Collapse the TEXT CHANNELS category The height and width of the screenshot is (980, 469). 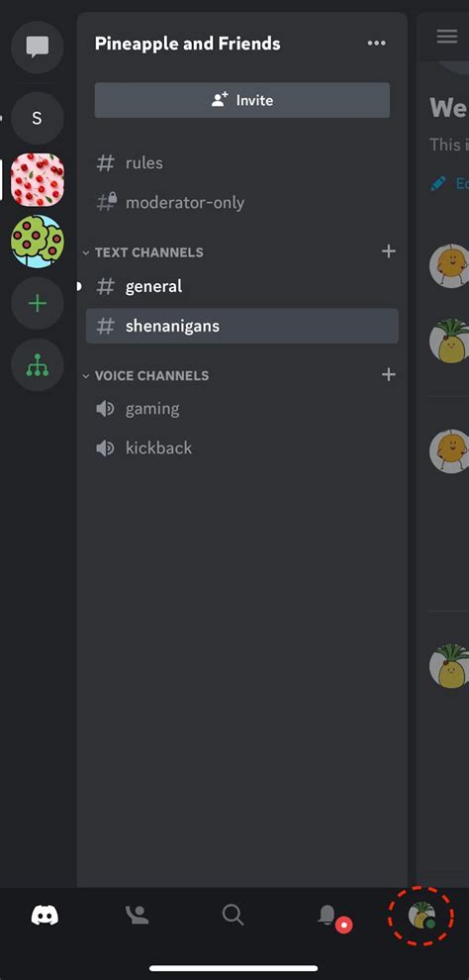(x=143, y=252)
